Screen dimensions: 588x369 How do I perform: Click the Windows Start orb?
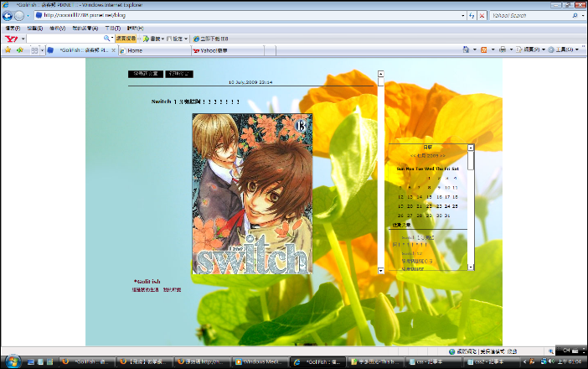13,361
